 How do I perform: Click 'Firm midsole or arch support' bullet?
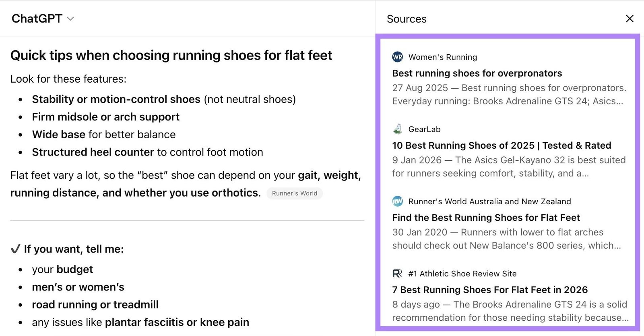coord(106,117)
